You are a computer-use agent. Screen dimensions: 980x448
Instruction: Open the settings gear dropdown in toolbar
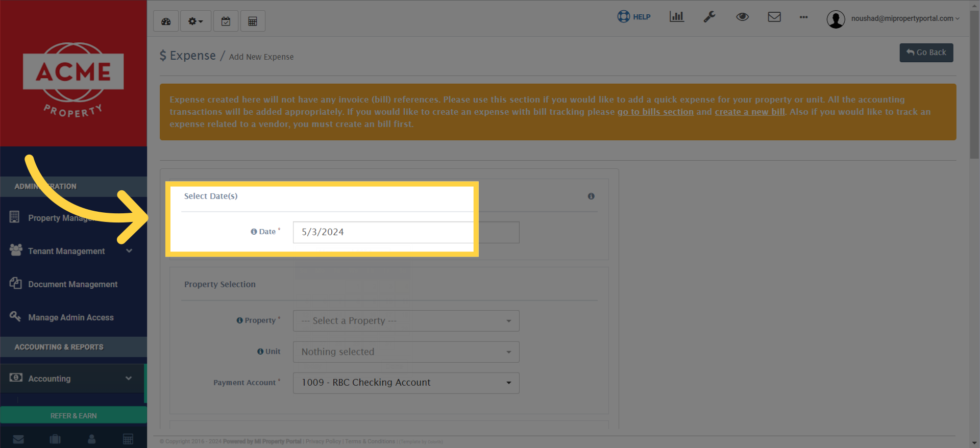coord(195,21)
